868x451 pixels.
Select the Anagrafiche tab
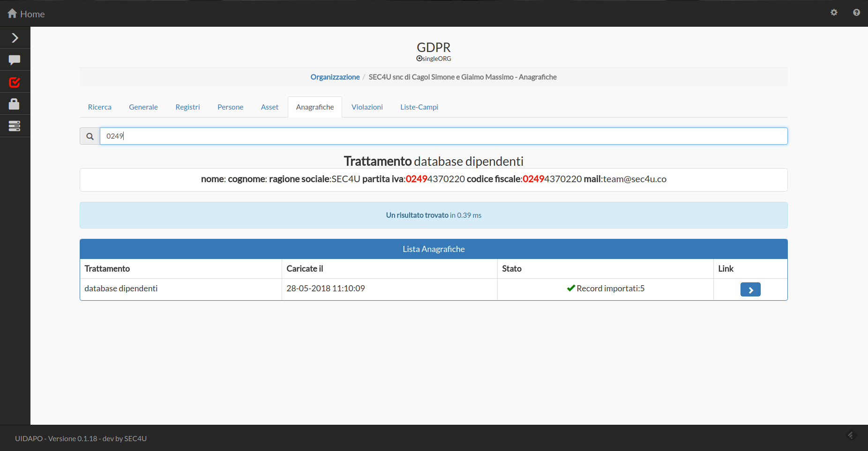point(315,107)
